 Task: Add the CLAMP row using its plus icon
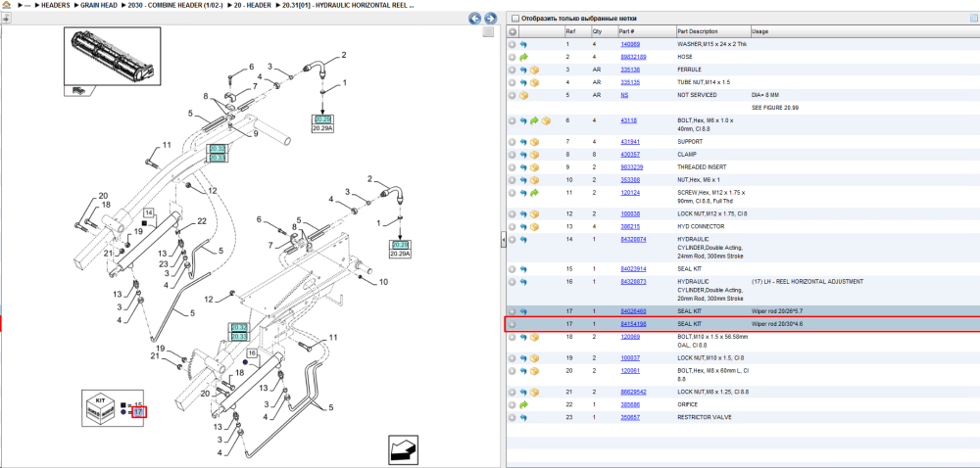point(513,154)
